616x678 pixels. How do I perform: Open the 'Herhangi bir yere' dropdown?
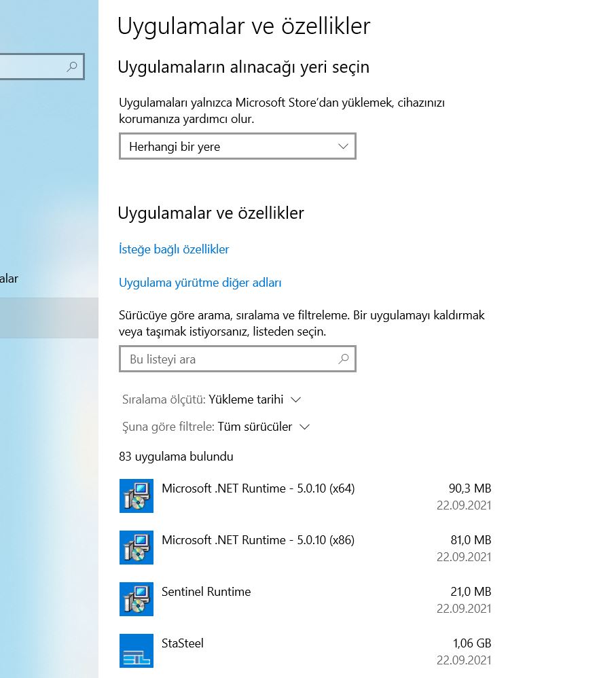pyautogui.click(x=237, y=147)
